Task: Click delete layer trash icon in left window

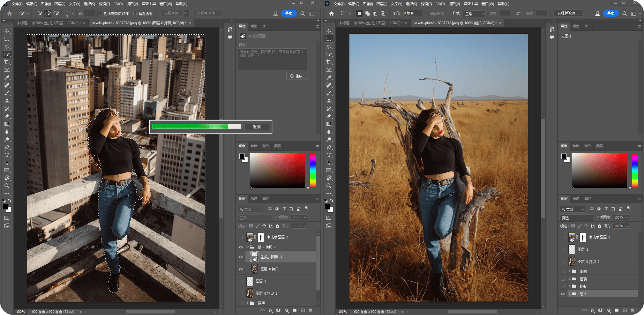Action: coord(311,310)
